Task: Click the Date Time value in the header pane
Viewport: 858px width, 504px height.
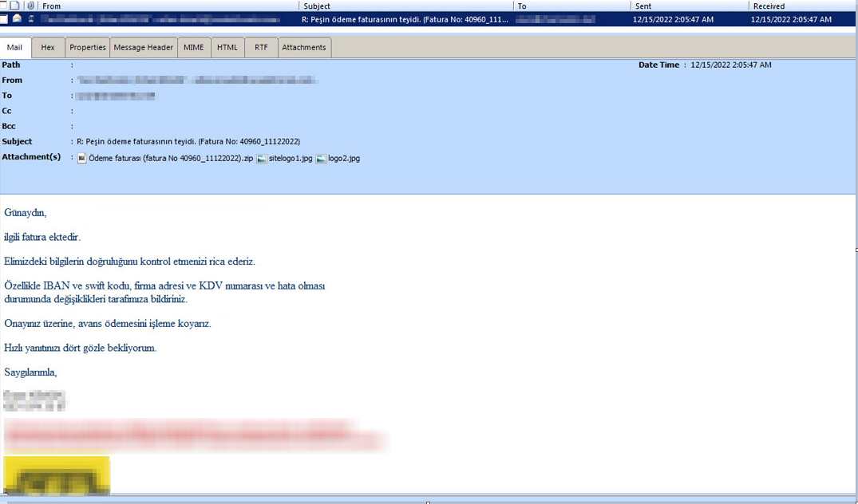Action: click(731, 65)
